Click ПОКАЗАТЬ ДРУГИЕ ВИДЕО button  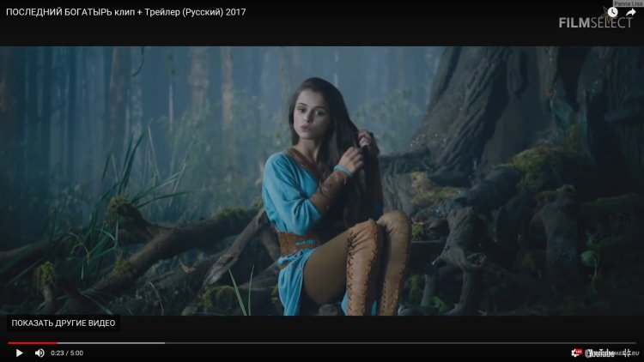[64, 323]
